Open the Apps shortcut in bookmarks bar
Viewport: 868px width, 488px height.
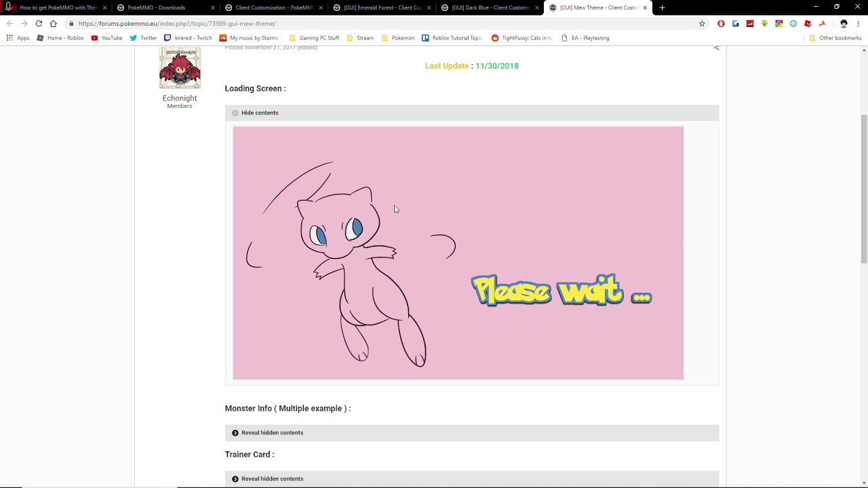coord(18,38)
